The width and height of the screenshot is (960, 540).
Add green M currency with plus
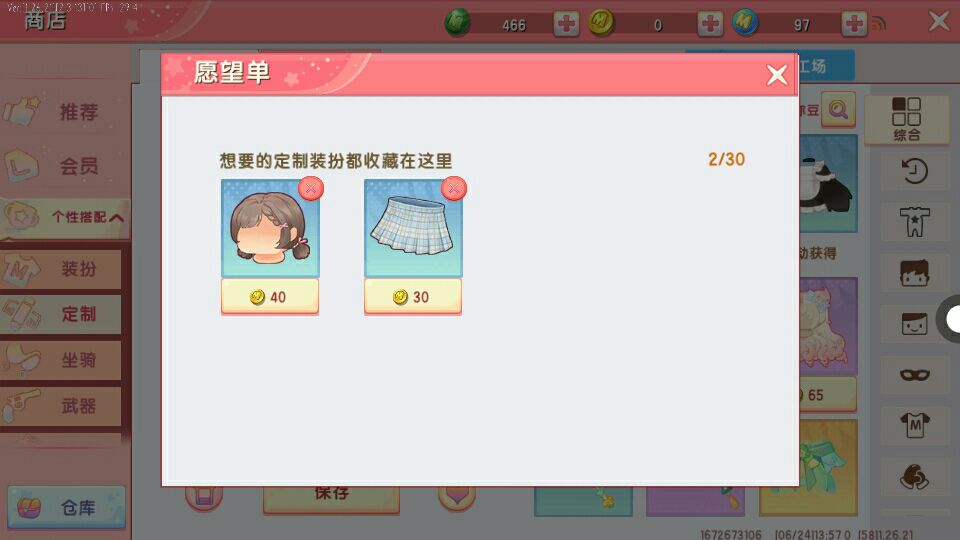566,24
